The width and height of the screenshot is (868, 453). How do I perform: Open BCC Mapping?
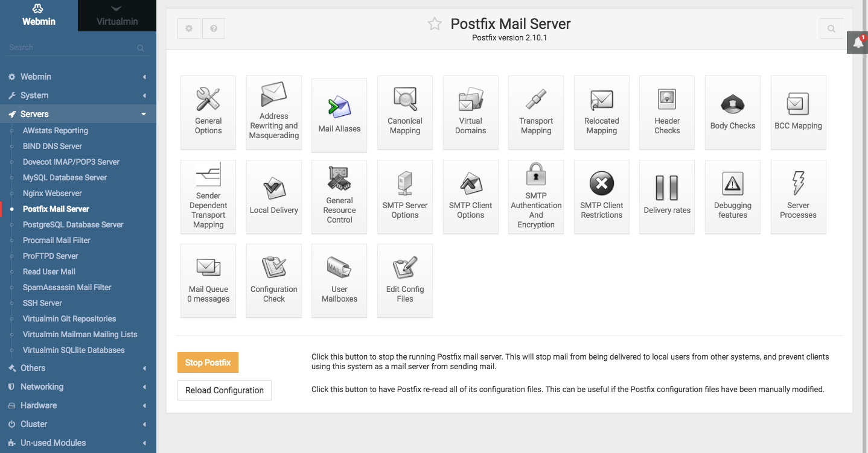[x=799, y=112]
